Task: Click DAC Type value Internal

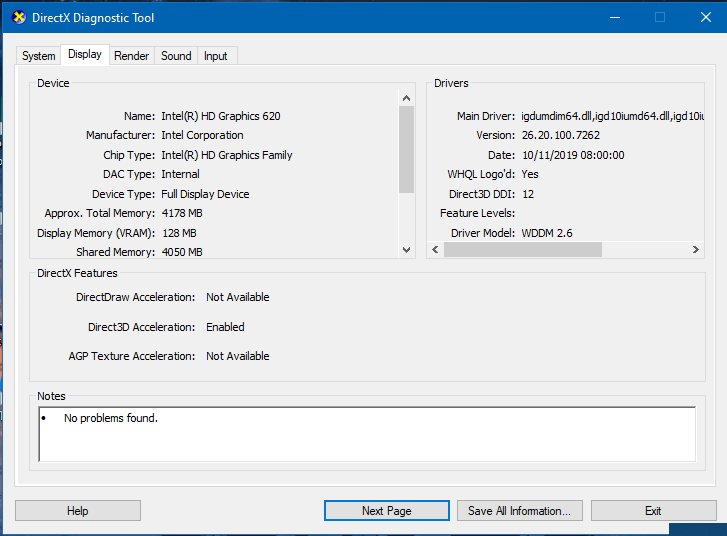Action: coord(180,174)
